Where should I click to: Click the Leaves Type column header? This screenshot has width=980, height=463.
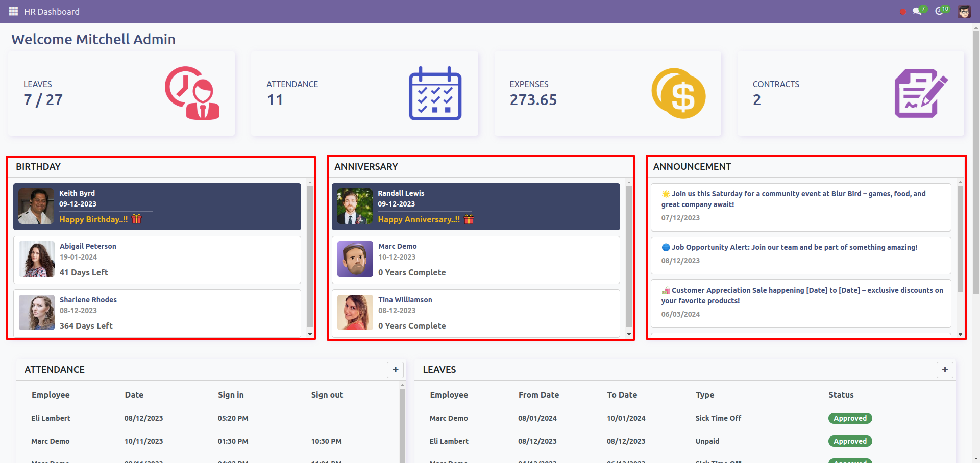pos(704,395)
